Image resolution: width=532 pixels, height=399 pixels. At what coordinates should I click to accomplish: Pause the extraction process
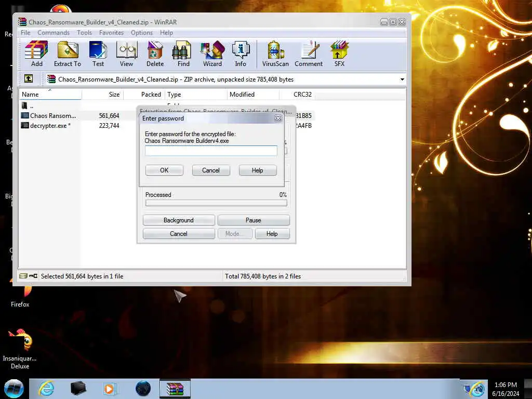[x=254, y=220]
